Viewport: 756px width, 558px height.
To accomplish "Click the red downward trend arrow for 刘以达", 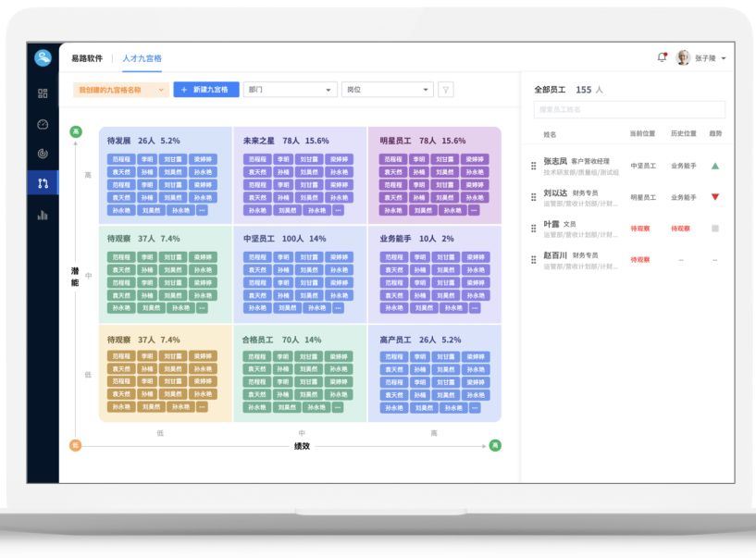I will [x=715, y=197].
